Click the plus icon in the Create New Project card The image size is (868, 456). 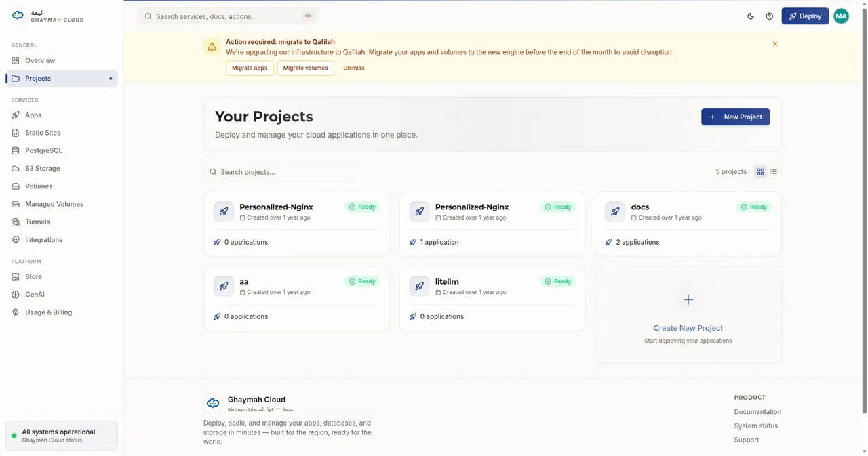[x=688, y=299]
